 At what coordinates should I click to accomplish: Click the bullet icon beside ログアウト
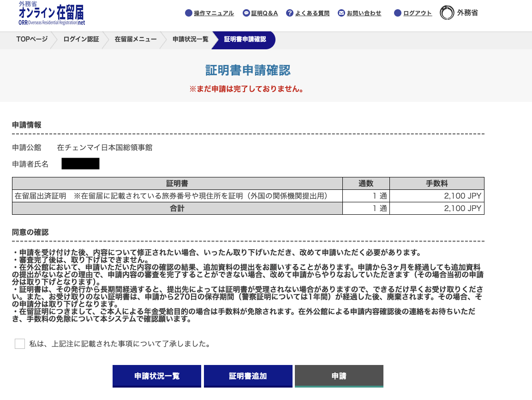point(398,13)
